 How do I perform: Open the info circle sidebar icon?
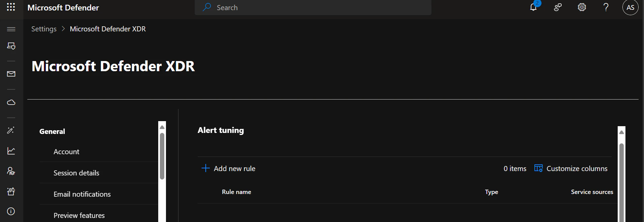11,212
